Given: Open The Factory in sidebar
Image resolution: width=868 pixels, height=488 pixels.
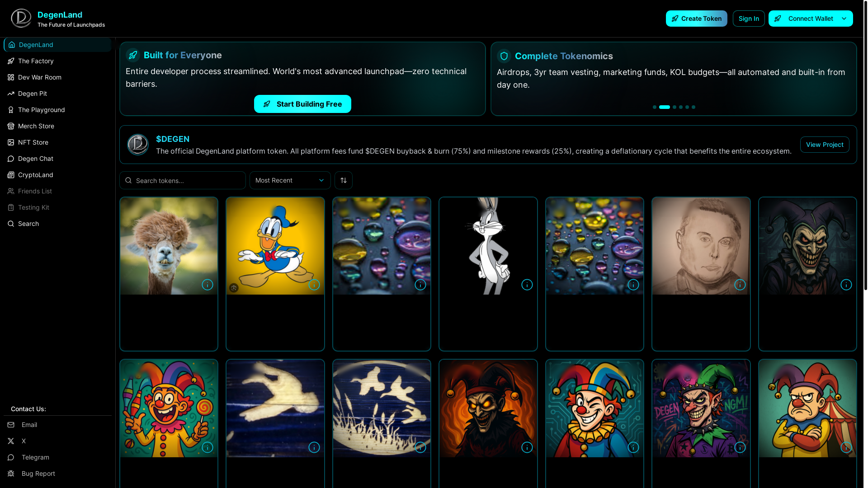Looking at the screenshot, I should point(36,61).
